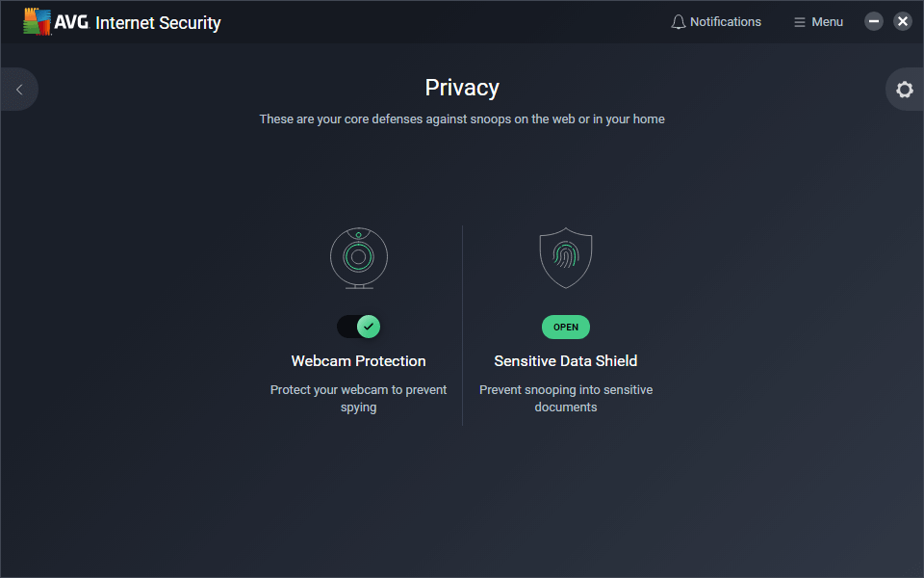This screenshot has width=924, height=578.
Task: Close the AVG Internet Security window
Action: click(903, 21)
